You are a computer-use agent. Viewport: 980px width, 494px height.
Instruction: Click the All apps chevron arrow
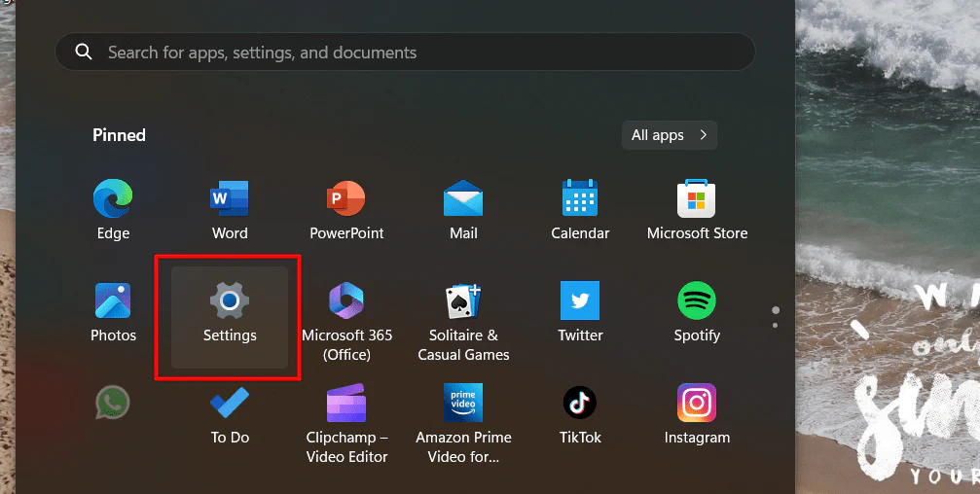(703, 135)
